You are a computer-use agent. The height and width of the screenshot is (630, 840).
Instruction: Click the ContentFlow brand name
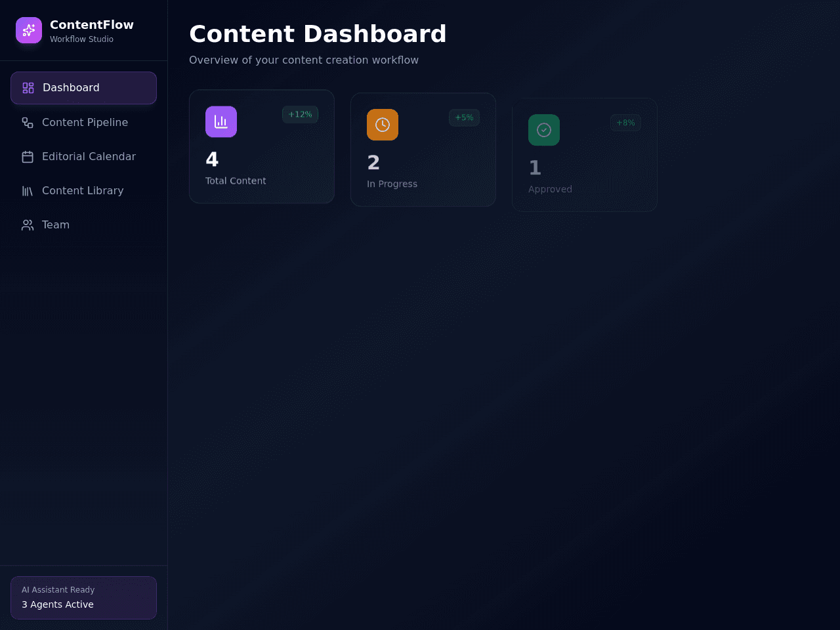pyautogui.click(x=92, y=25)
